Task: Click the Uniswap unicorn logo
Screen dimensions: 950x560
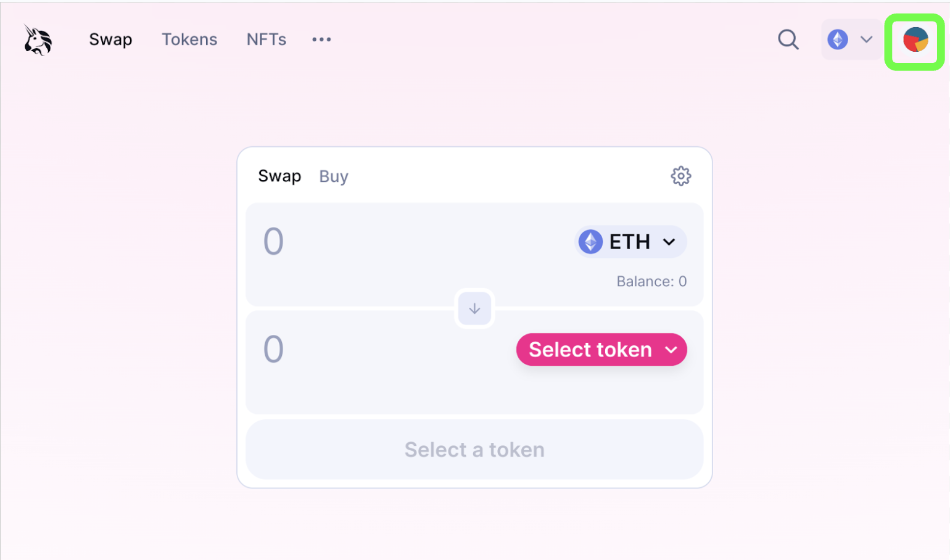Action: (x=38, y=40)
